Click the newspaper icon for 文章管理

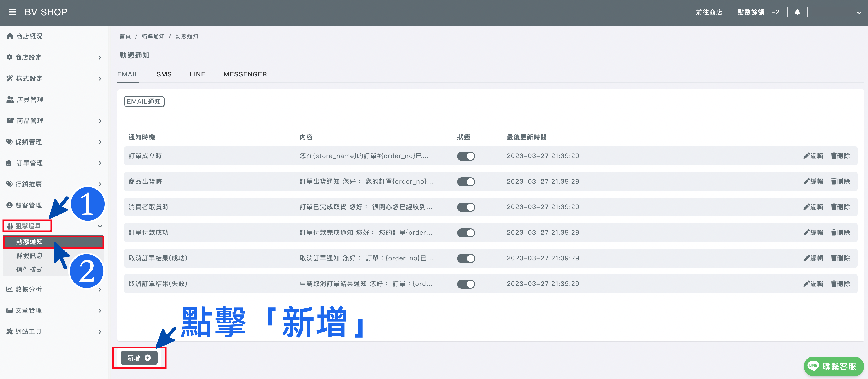(9, 311)
